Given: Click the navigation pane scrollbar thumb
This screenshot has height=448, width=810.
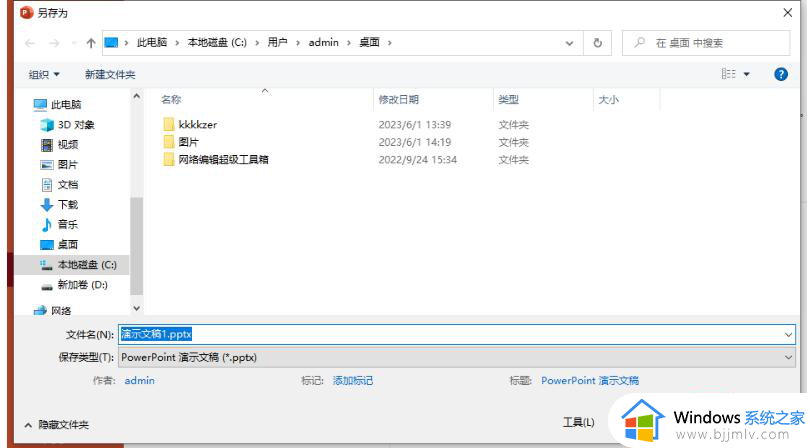Looking at the screenshot, I should pyautogui.click(x=136, y=245).
